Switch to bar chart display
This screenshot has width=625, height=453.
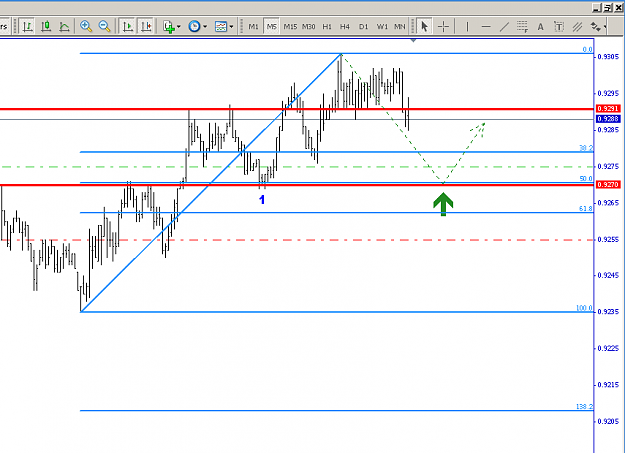tap(27, 26)
